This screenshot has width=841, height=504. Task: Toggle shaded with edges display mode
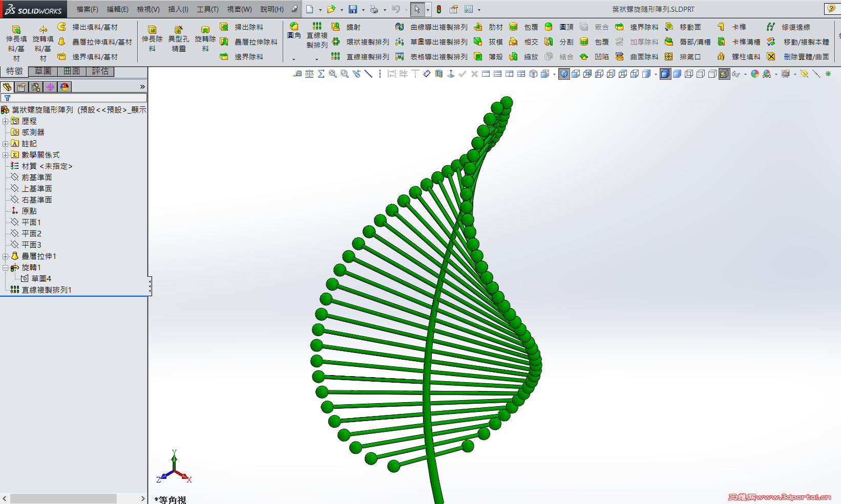pyautogui.click(x=665, y=74)
